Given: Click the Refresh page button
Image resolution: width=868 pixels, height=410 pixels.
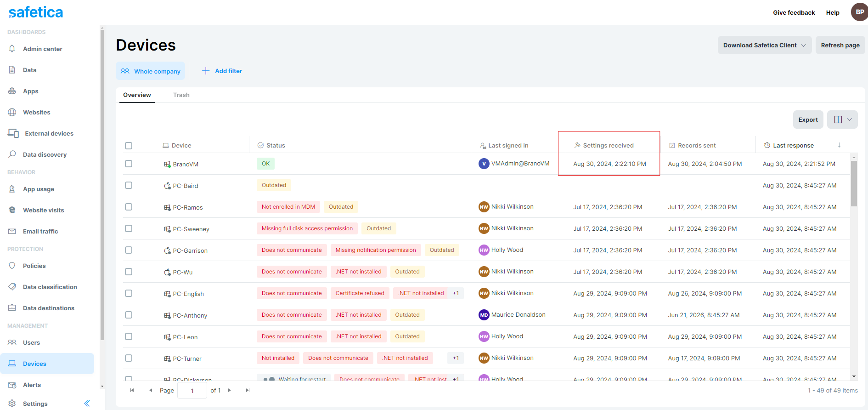Looking at the screenshot, I should pyautogui.click(x=840, y=45).
